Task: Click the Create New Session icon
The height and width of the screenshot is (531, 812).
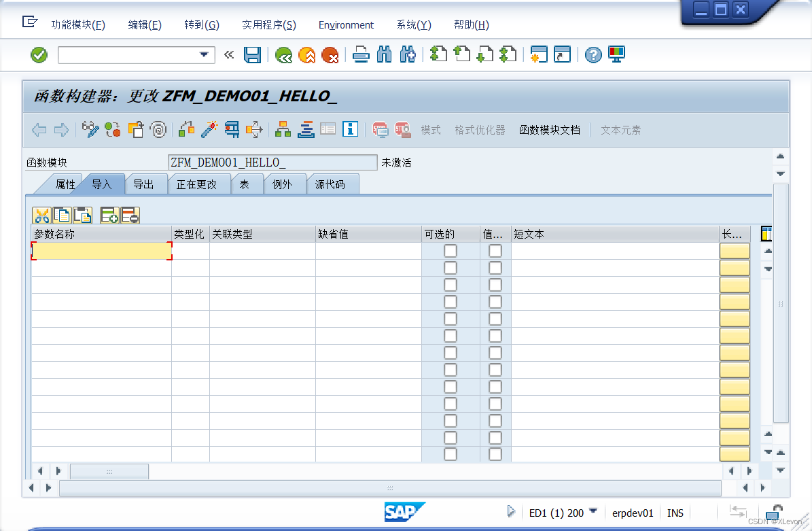Action: (x=539, y=54)
